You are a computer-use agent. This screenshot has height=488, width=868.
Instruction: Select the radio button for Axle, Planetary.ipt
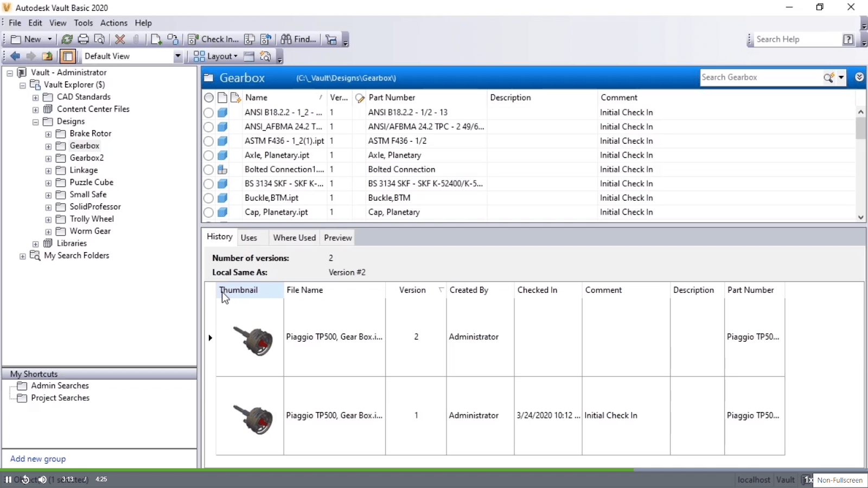tap(209, 155)
